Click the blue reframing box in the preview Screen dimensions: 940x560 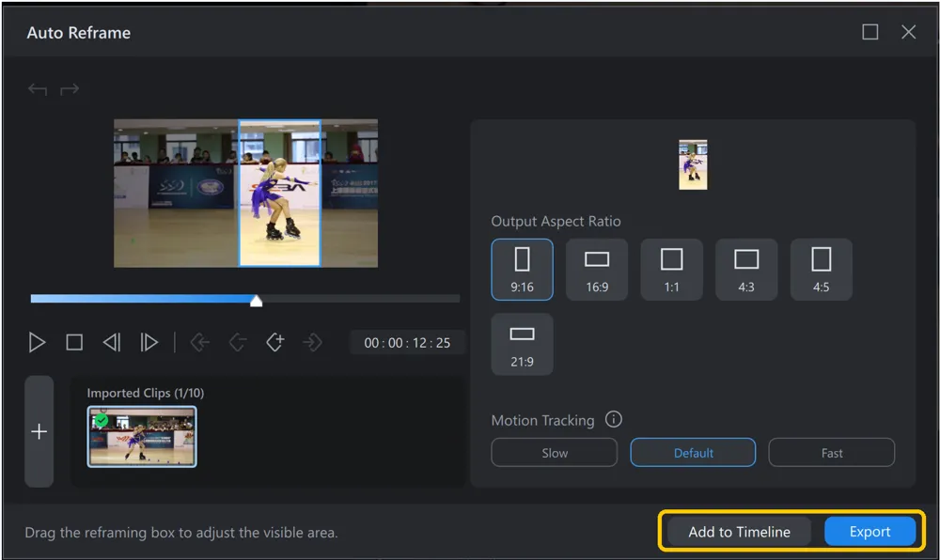[x=280, y=193]
